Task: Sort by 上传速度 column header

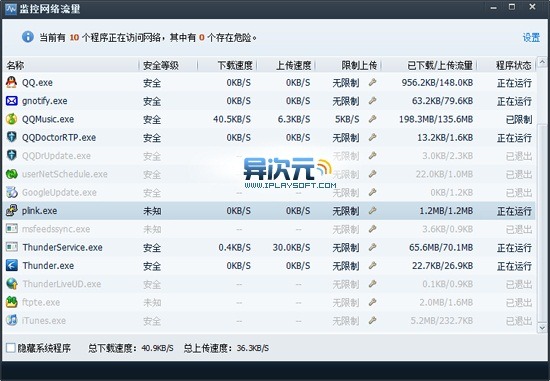Action: pyautogui.click(x=294, y=65)
